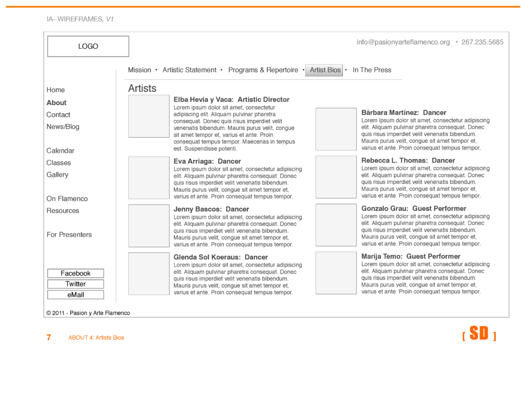Click the LOGO placeholder box
Viewport: 532px width, 411px height.
(88, 46)
